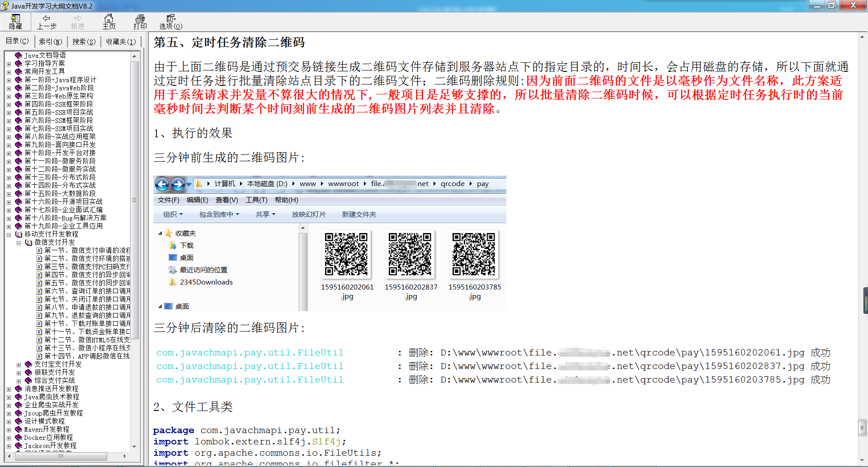Viewport: 868px width, 467px height.
Task: Expand the 银联支付开发 node
Action: pos(19,373)
